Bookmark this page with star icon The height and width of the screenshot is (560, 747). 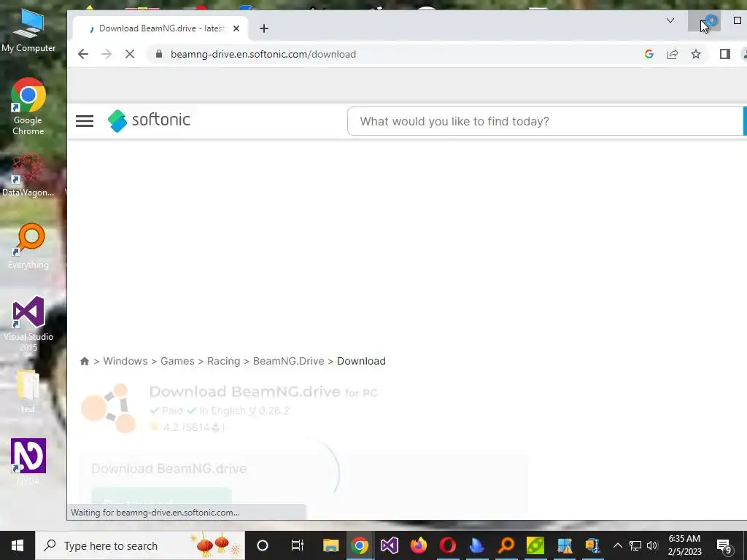coord(696,54)
